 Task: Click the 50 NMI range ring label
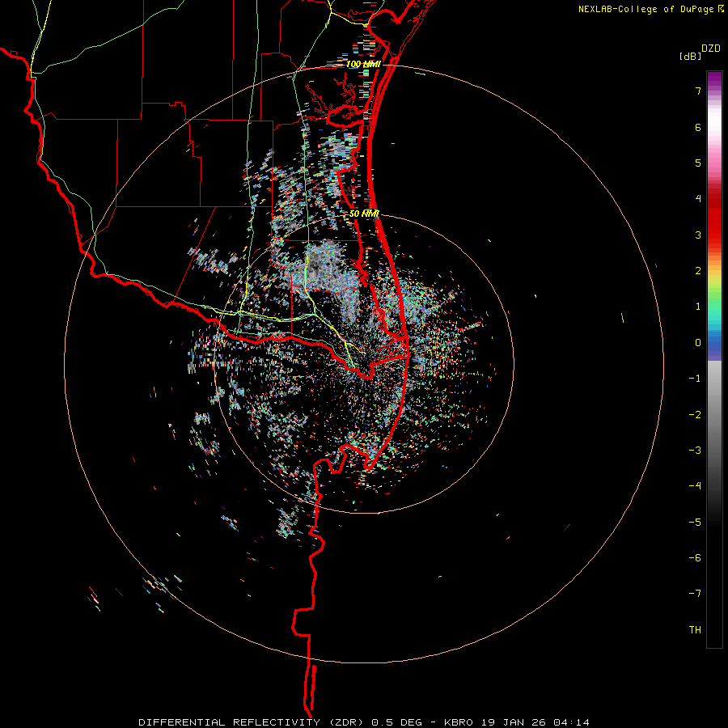365,214
